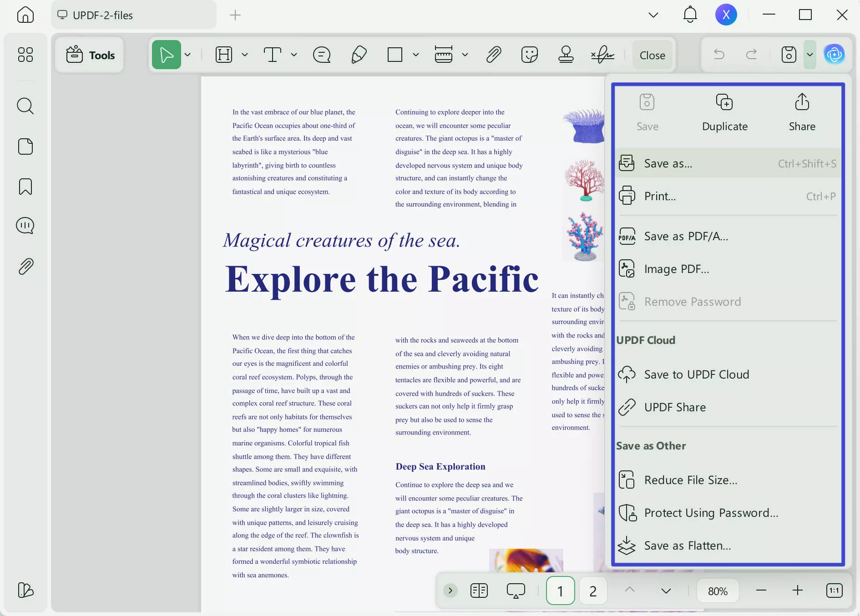Viewport: 860px width, 616px height.
Task: Click the attachment paperclip in toolbar
Action: point(494,55)
